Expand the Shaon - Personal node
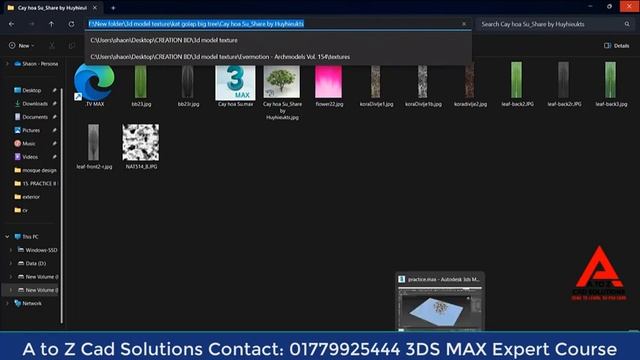 (7, 64)
